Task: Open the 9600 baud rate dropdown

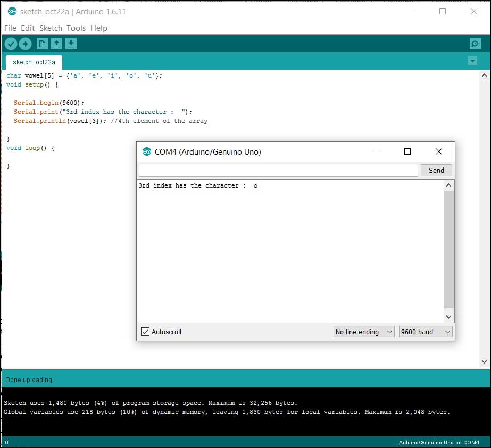Action: tap(426, 332)
